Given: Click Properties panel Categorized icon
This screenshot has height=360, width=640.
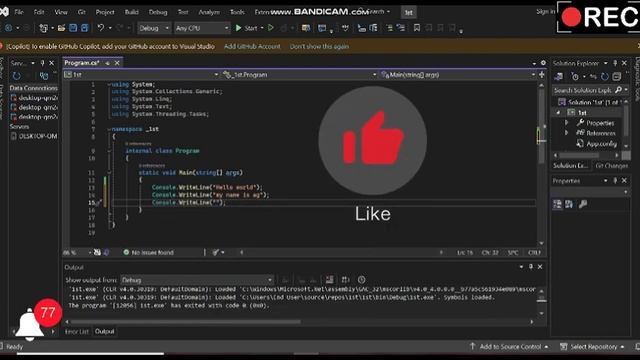Looking at the screenshot, I should click(x=557, y=204).
